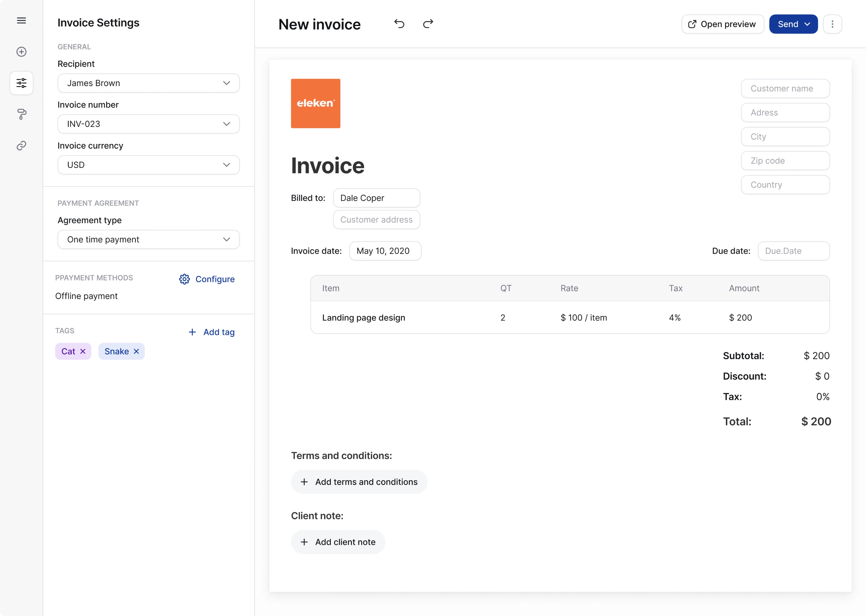Viewport: 866px width, 616px height.
Task: Click the rate $ 100 / item
Action: point(583,317)
